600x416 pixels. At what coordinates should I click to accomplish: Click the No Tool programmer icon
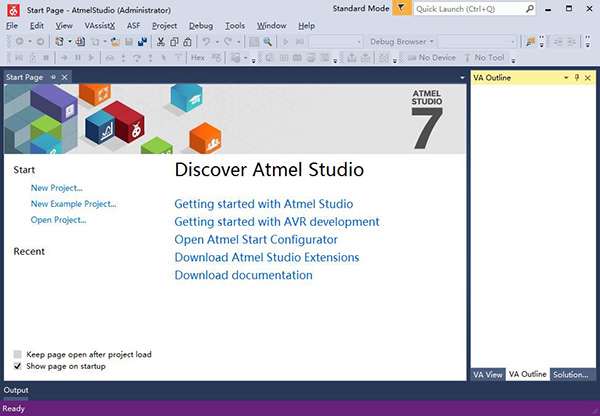coord(467,58)
